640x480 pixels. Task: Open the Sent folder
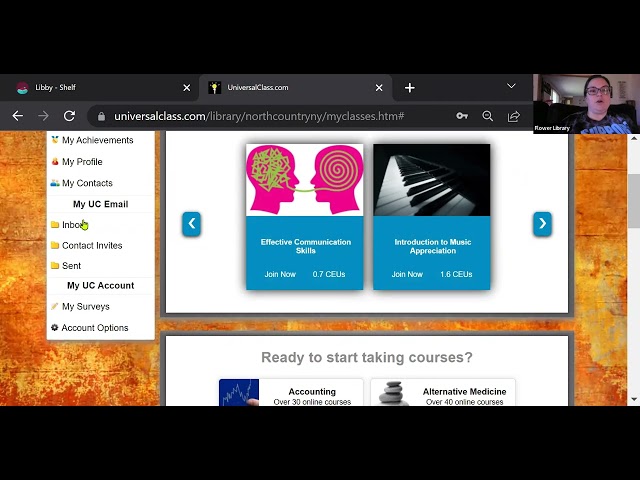pyautogui.click(x=71, y=266)
